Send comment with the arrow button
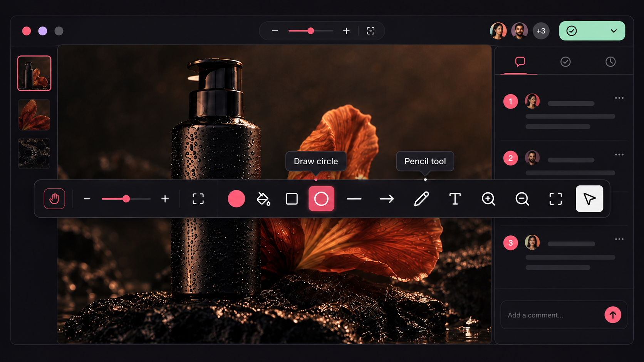The image size is (644, 362). point(613,315)
